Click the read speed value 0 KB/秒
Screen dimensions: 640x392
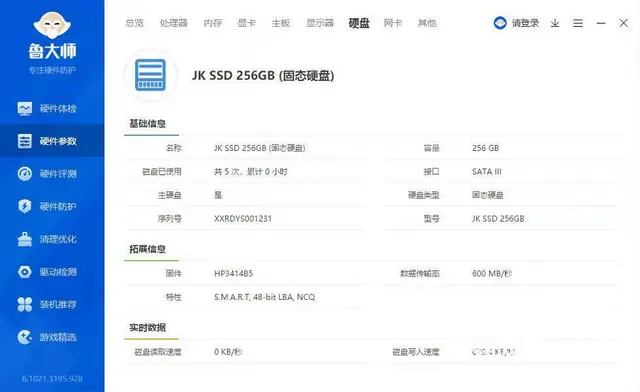click(x=228, y=352)
